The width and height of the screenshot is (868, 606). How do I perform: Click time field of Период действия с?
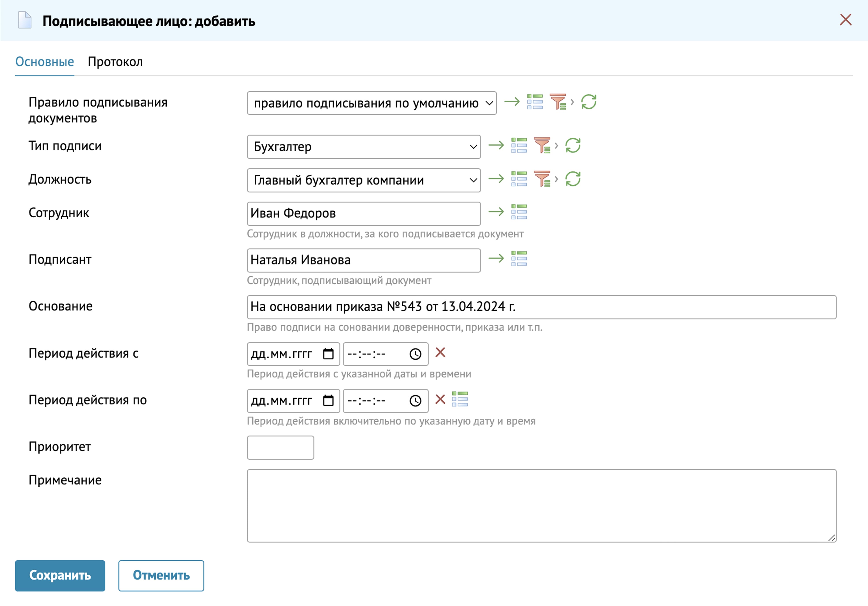386,354
